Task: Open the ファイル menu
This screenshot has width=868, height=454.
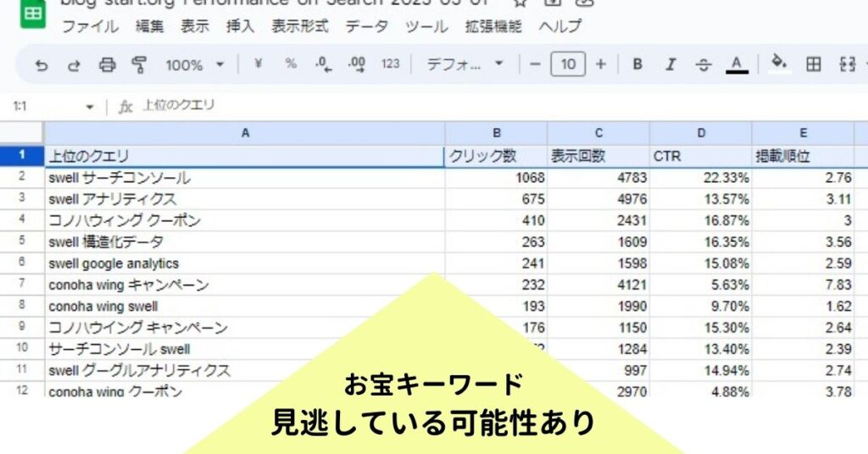Action: [90, 26]
